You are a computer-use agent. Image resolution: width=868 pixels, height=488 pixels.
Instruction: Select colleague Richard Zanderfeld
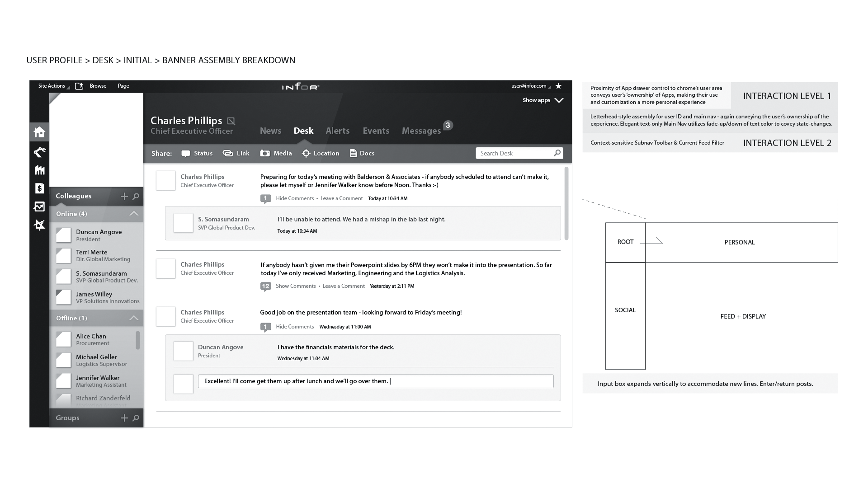pos(94,400)
